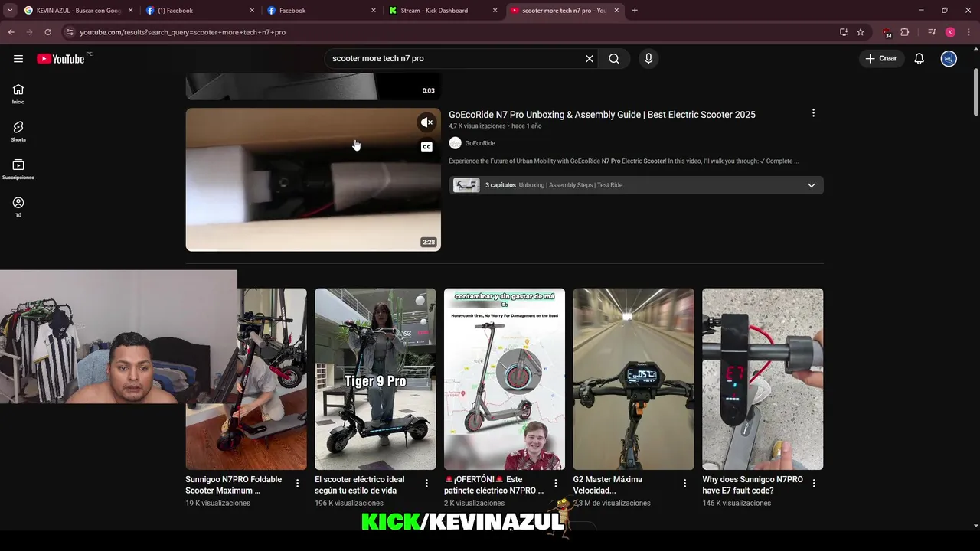Viewport: 980px width, 551px height.
Task: Open options for El scooter eléctrico short
Action: [x=426, y=483]
